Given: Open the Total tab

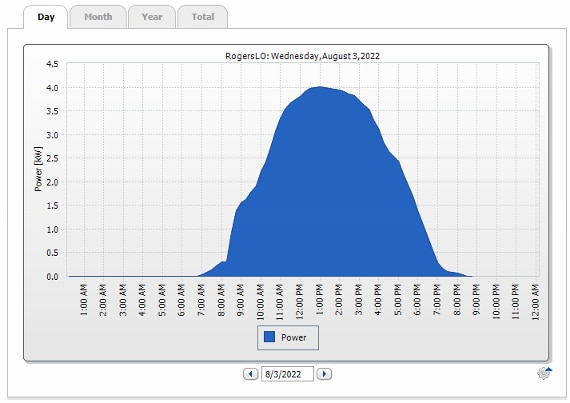Looking at the screenshot, I should [x=203, y=17].
